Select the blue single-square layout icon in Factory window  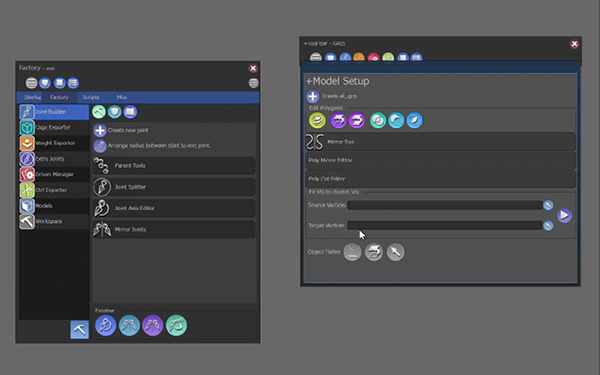60,83
